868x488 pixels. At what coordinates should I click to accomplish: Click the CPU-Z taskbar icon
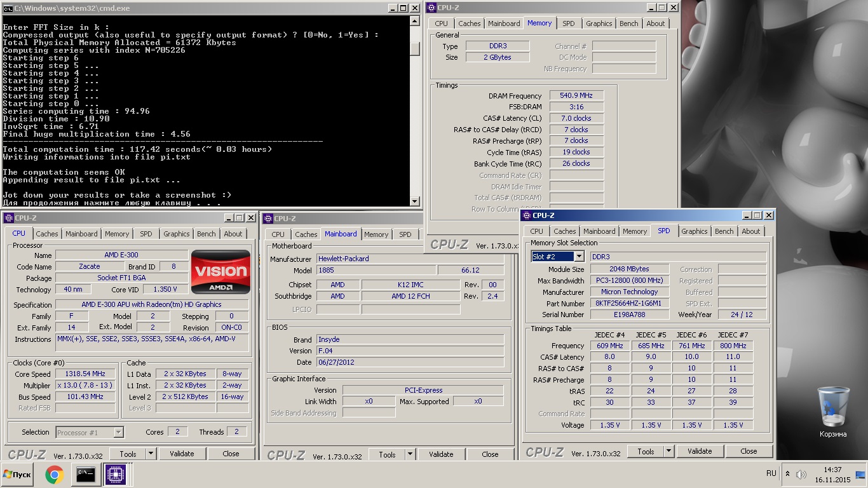116,474
